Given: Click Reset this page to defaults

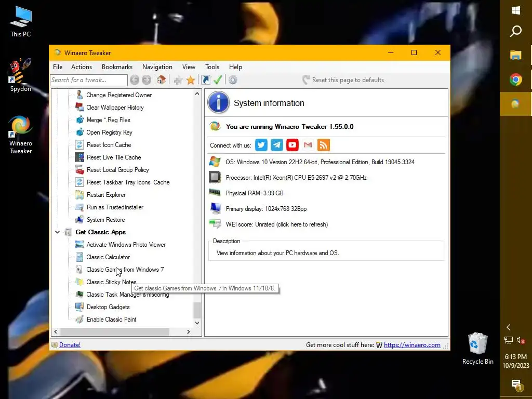Looking at the screenshot, I should coord(343,80).
